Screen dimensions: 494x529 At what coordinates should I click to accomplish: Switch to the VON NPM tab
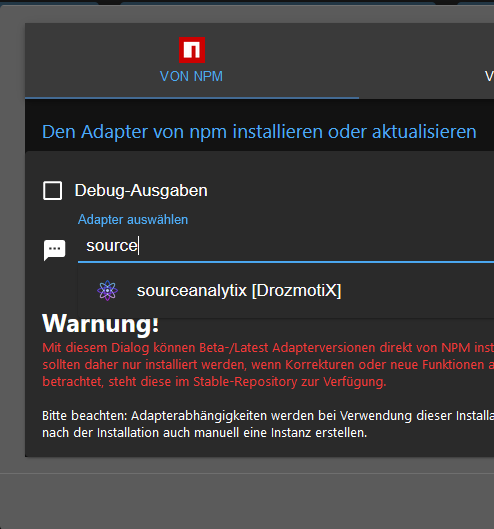(x=192, y=61)
